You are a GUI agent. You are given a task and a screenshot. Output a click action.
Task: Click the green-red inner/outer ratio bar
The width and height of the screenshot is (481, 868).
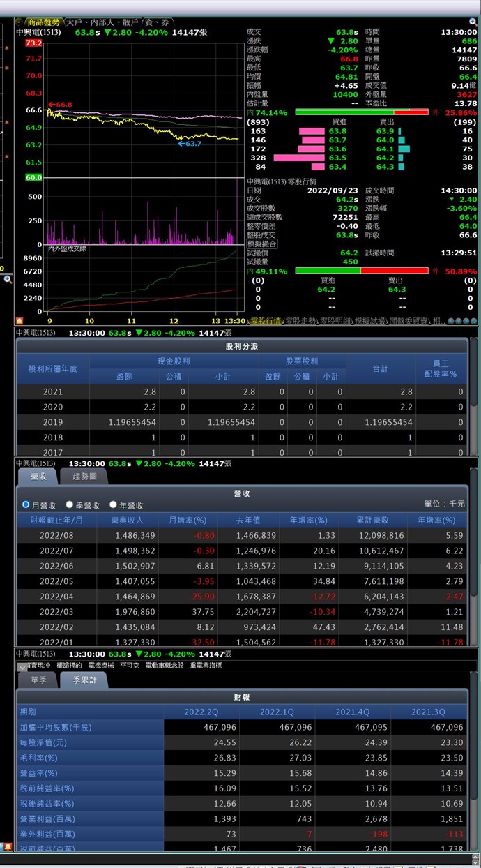coord(361,112)
